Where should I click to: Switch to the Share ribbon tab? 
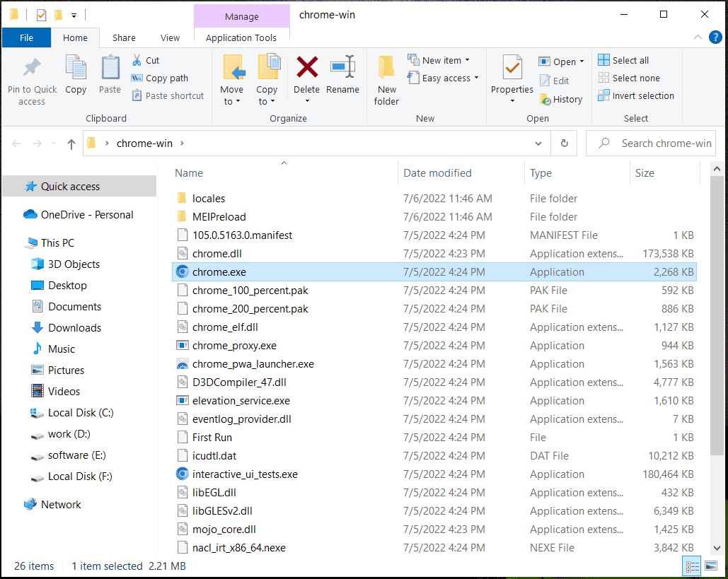[124, 37]
